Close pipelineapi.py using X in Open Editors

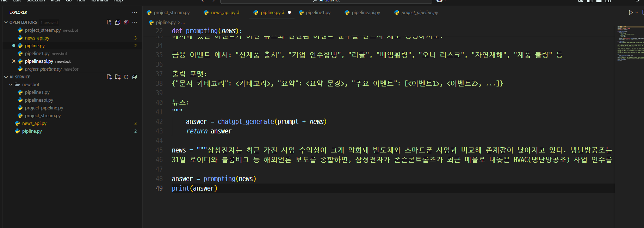point(14,61)
